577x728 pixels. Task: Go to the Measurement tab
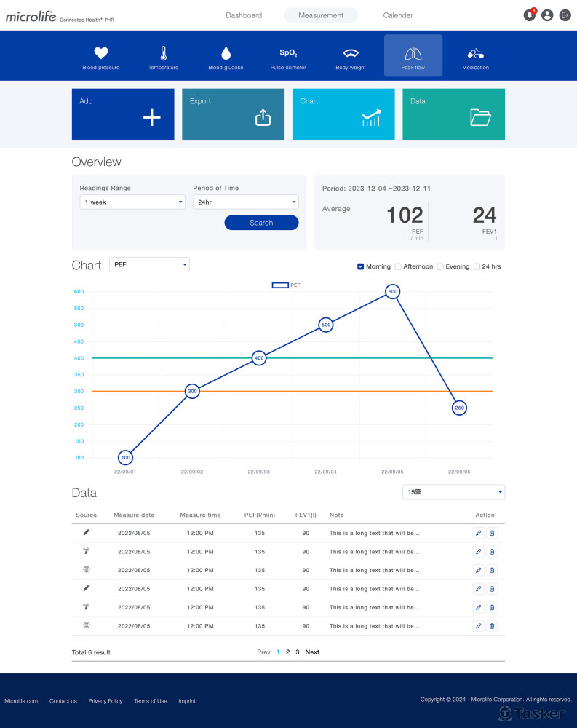(321, 15)
